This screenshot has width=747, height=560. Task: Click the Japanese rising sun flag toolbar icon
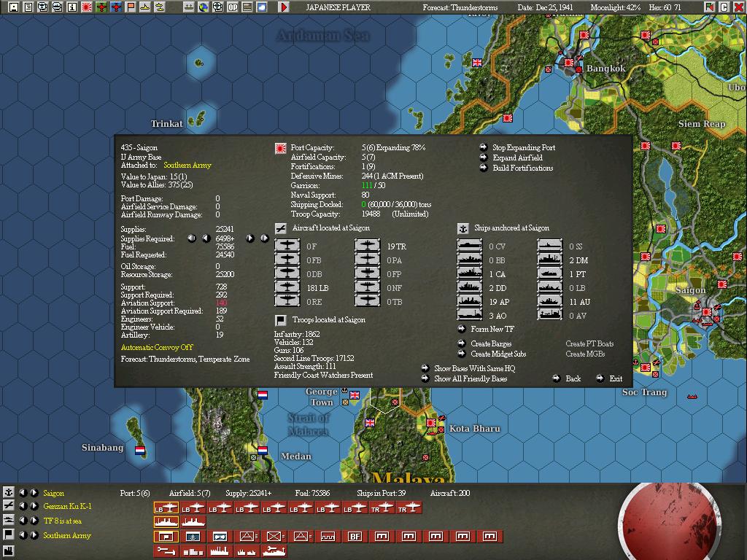point(87,7)
